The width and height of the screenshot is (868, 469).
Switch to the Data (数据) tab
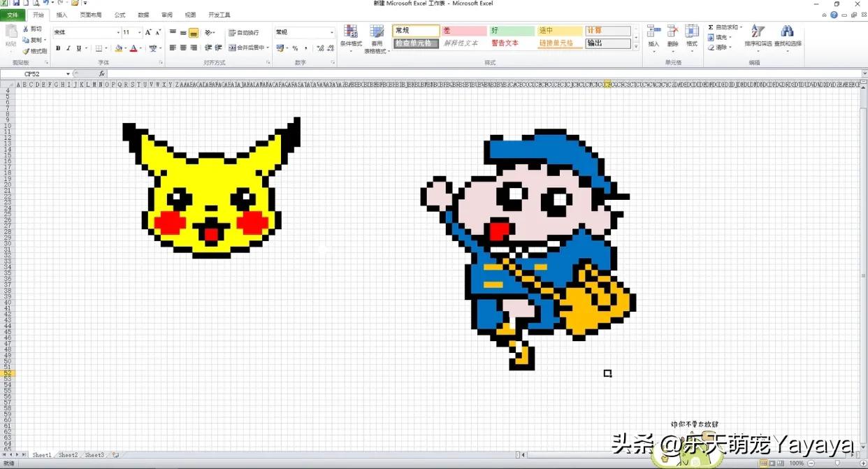pos(143,15)
